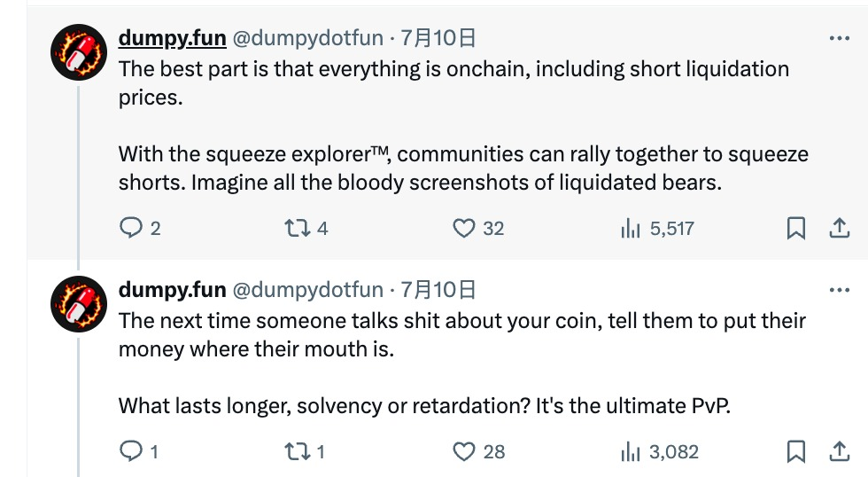Reply to the ultimate PvP tweet
Viewport: 868px width, 477px height.
coord(131,452)
